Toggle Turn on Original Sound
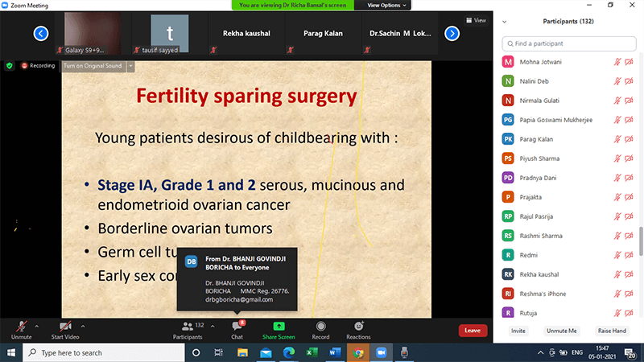Viewport: 644px width, 362px height. [x=92, y=65]
